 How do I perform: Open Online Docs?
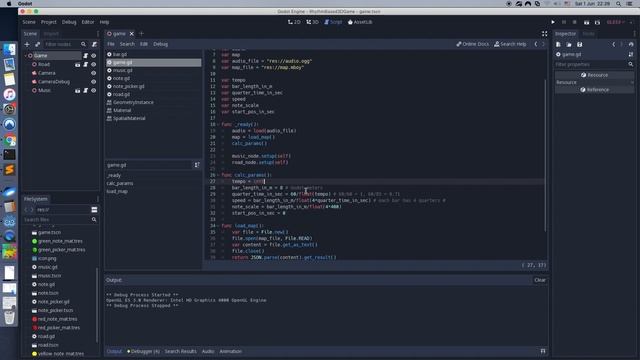point(472,44)
